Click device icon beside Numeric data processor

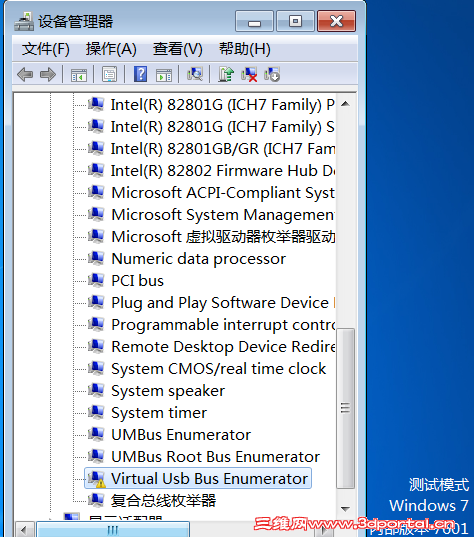click(x=96, y=258)
